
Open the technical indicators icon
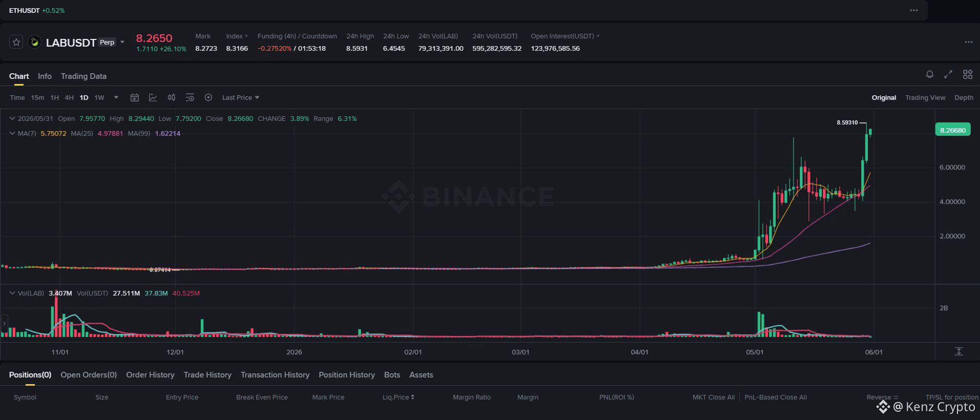tap(153, 97)
